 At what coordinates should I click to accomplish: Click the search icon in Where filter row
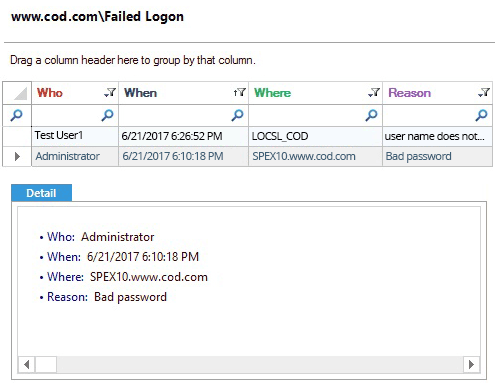[x=371, y=115]
